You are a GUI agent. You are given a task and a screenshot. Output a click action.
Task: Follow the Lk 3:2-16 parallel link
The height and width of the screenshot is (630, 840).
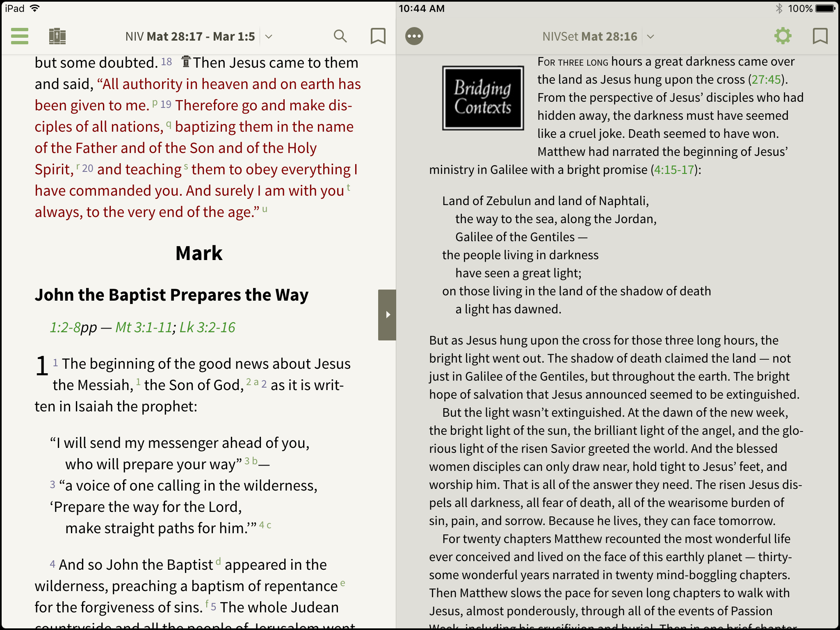pos(207,327)
